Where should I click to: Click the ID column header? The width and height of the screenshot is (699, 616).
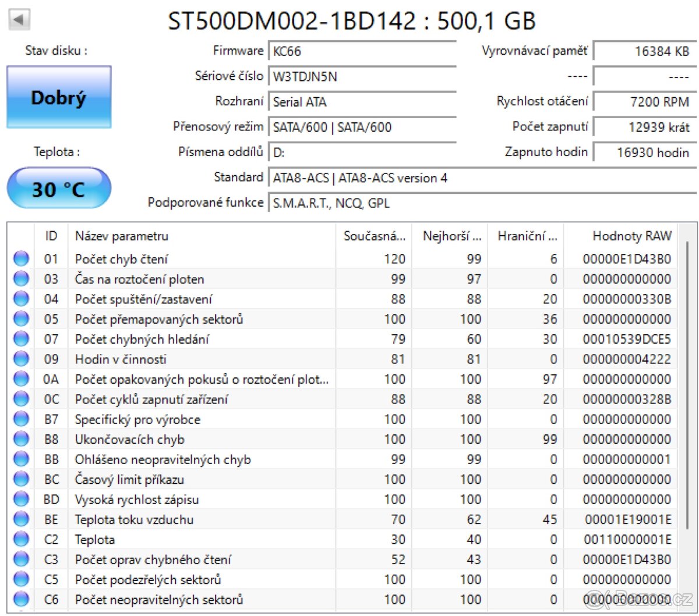click(51, 236)
